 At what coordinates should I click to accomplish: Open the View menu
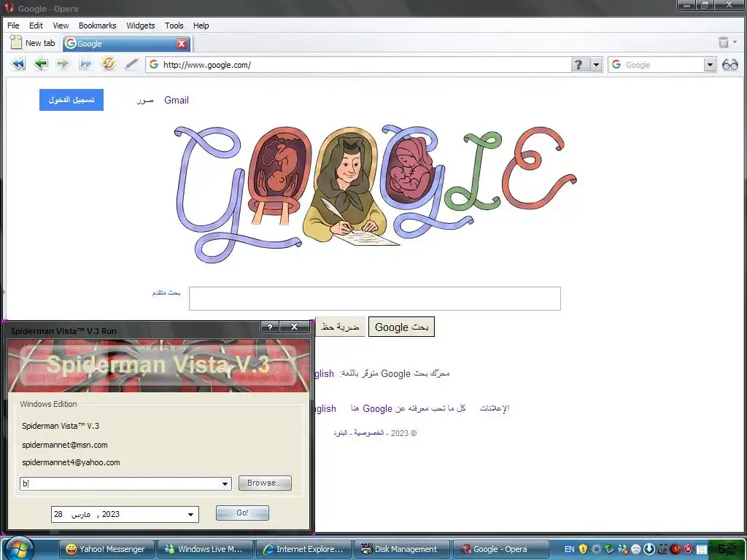point(61,26)
